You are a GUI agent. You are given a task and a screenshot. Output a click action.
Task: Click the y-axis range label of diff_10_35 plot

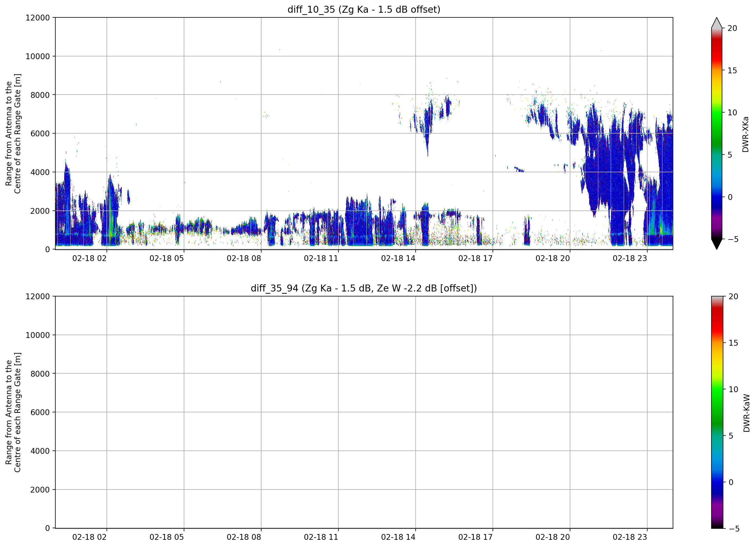tap(13, 134)
